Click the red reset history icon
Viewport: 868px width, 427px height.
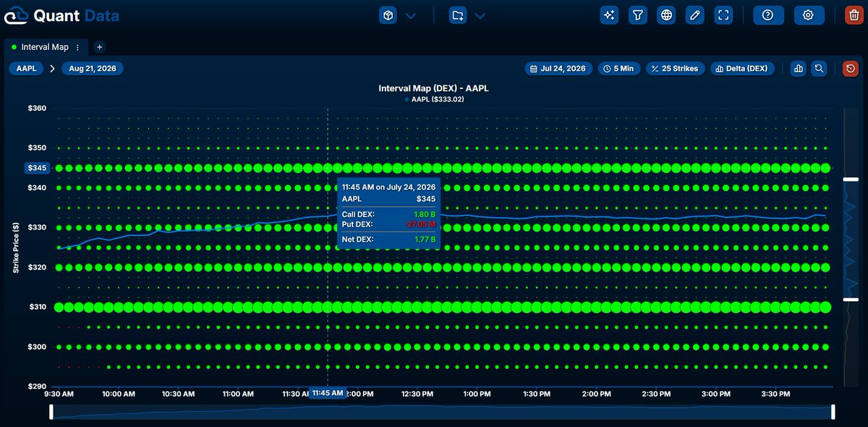tap(851, 69)
